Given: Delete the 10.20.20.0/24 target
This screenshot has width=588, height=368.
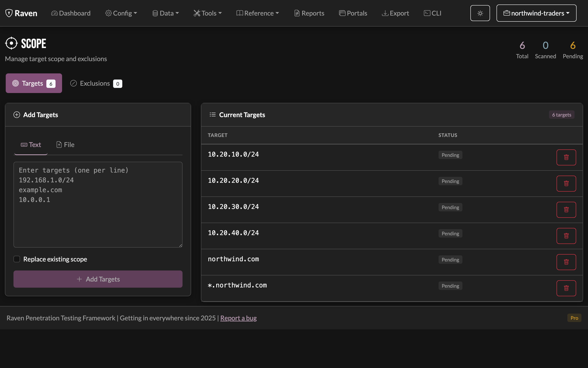Looking at the screenshot, I should 566,184.
